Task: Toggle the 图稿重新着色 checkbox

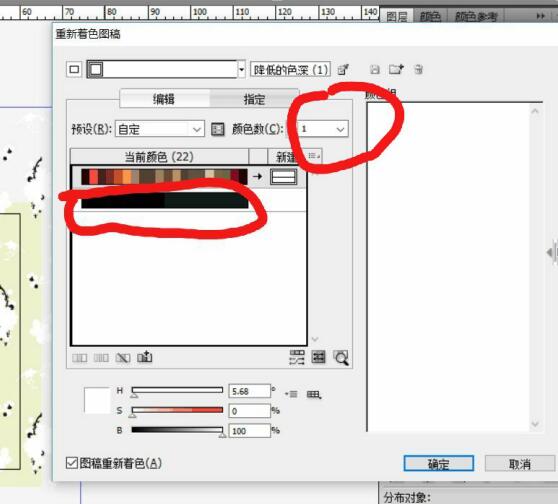Action: (72, 463)
